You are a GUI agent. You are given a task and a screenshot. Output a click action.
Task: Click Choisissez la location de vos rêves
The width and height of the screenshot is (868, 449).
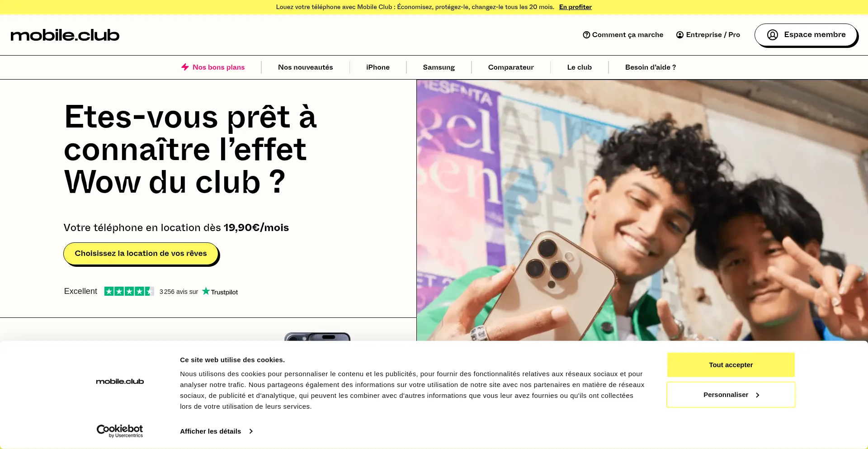[x=141, y=254]
